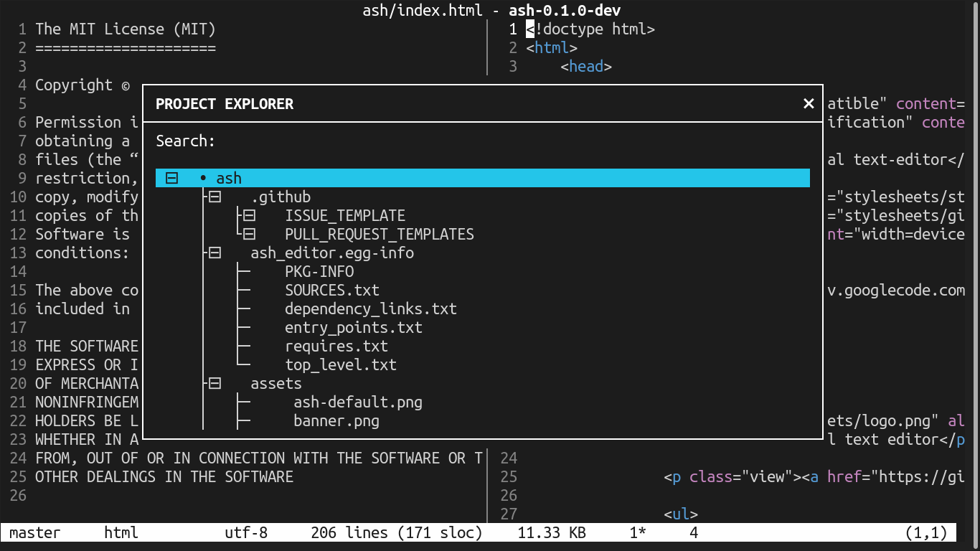The height and width of the screenshot is (551, 980).
Task: Click the html file-type indicator
Action: coord(120,532)
